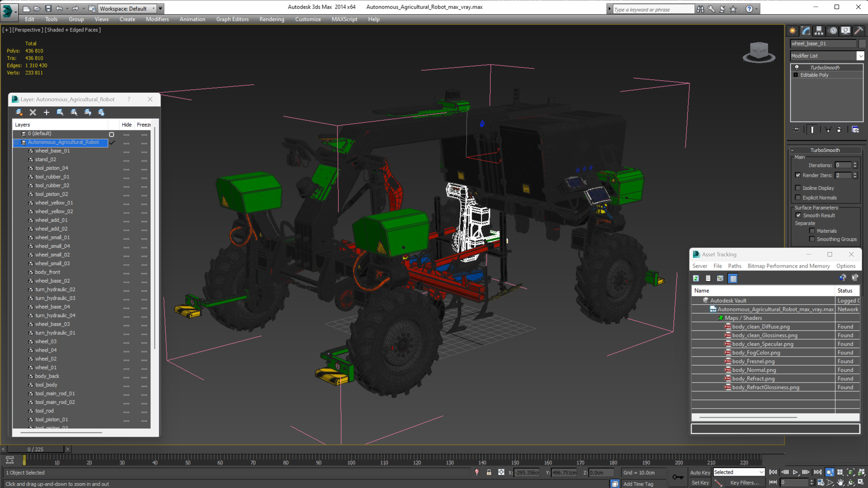Open the quick access toolbar customize arrow

[160, 9]
